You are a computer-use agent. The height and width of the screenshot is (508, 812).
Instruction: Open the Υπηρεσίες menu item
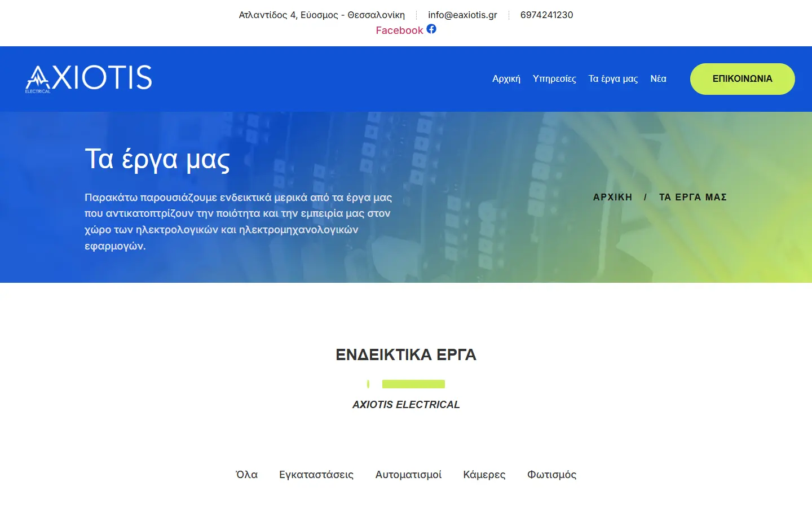point(554,79)
